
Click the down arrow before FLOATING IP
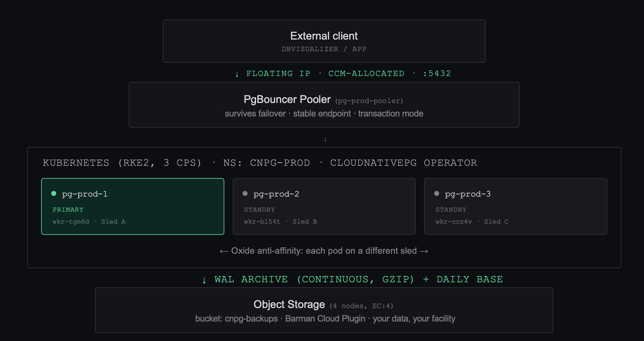click(237, 74)
